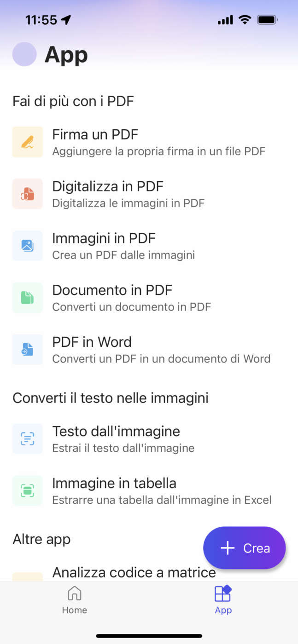Open the profile avatar next to App title
Screen dimensions: 298x644
tap(24, 54)
